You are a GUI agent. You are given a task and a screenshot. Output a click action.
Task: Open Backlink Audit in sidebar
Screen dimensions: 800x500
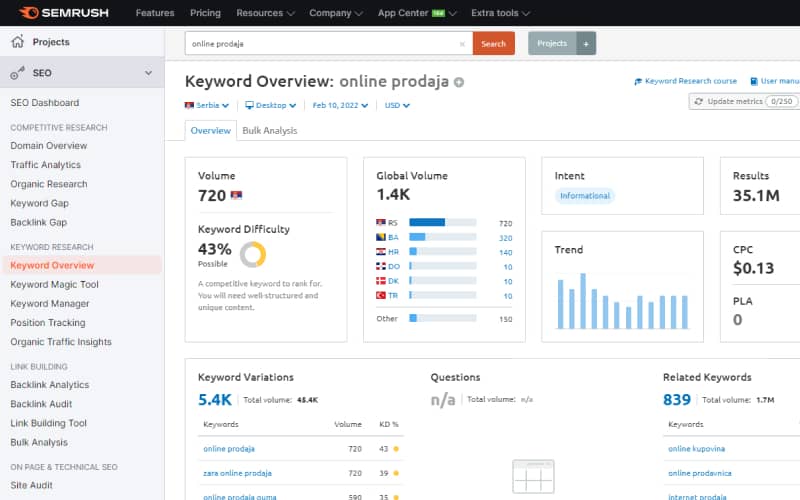click(41, 404)
